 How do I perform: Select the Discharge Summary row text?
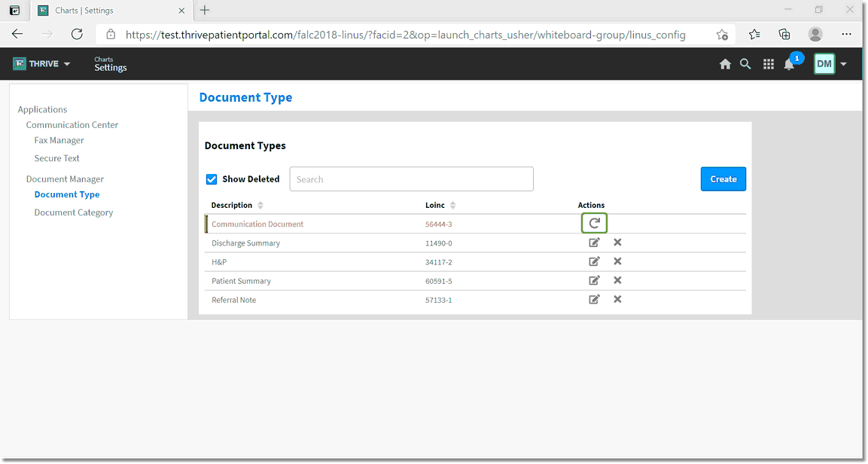tap(245, 243)
